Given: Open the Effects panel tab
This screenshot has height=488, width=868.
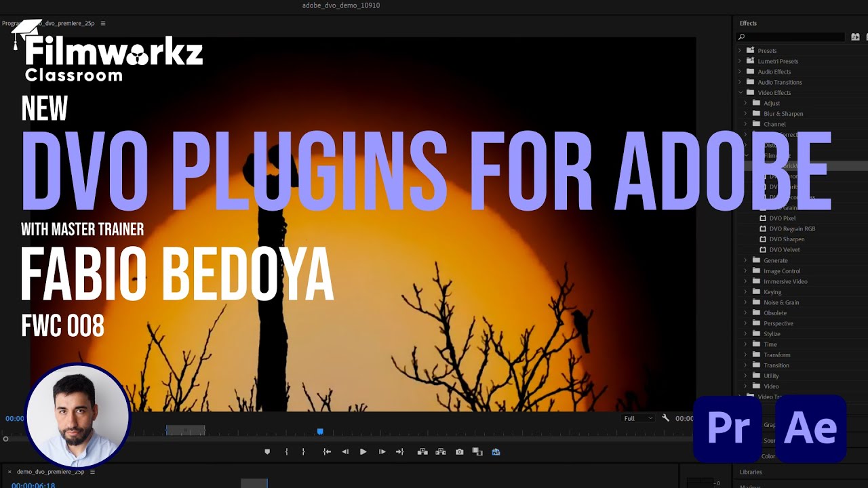Looking at the screenshot, I should tap(748, 23).
